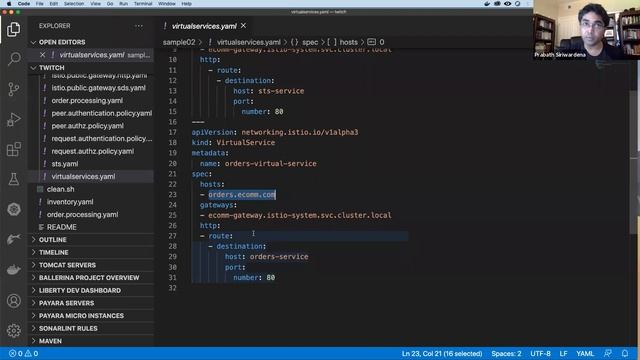Open the Apple menu
This screenshot has height=360, width=640.
[9, 4]
